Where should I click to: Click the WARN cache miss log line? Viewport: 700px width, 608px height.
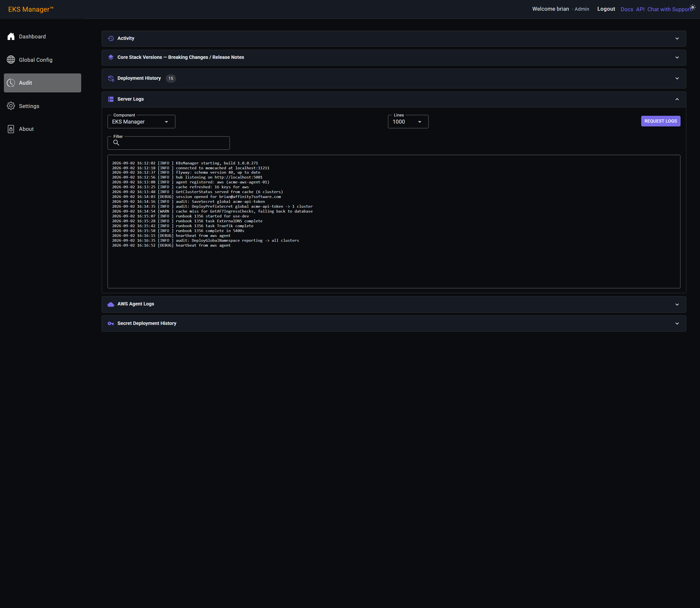212,211
